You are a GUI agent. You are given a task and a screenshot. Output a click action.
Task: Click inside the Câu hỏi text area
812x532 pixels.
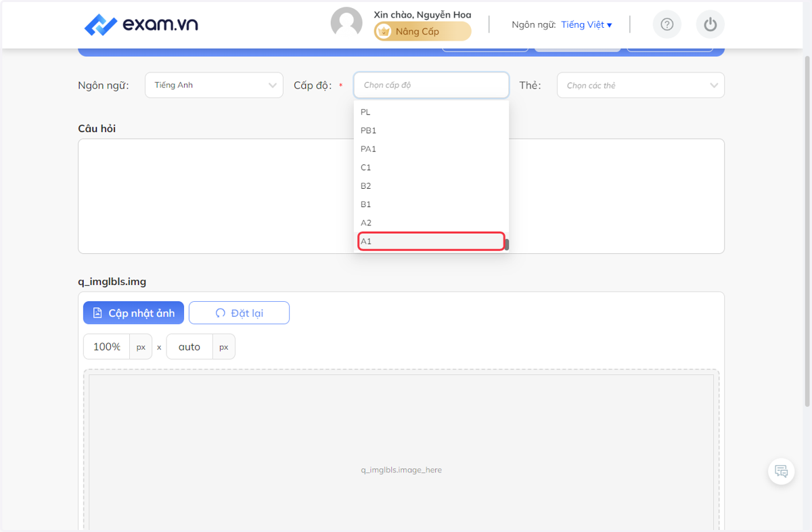[x=401, y=196]
